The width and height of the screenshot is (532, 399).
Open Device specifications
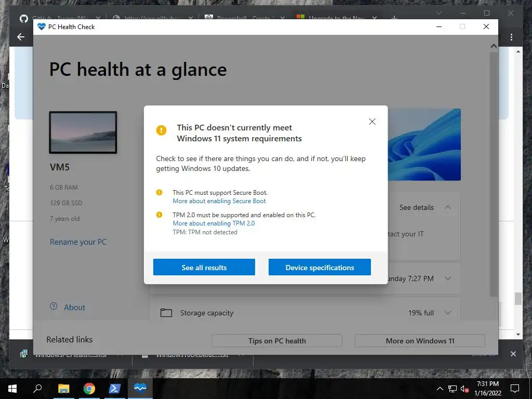pyautogui.click(x=320, y=268)
